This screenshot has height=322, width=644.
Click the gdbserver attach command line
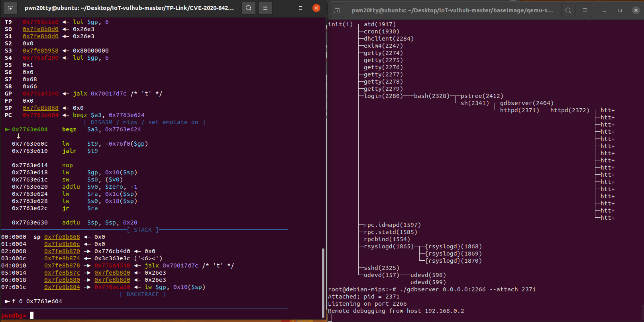(432, 289)
